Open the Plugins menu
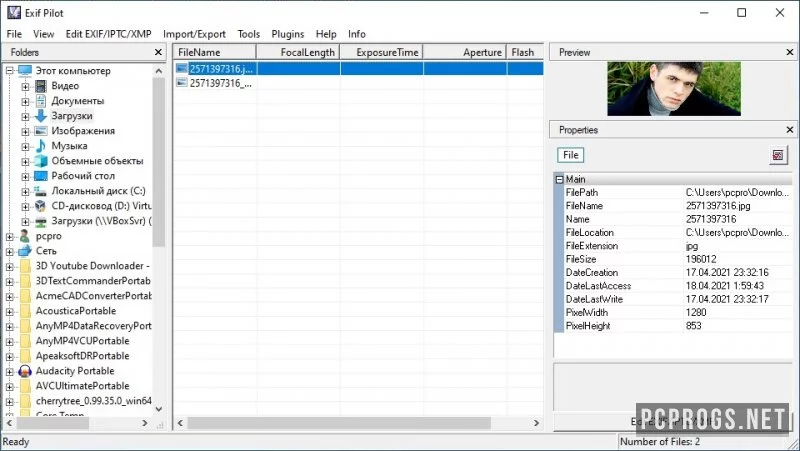This screenshot has height=451, width=800. pyautogui.click(x=288, y=34)
